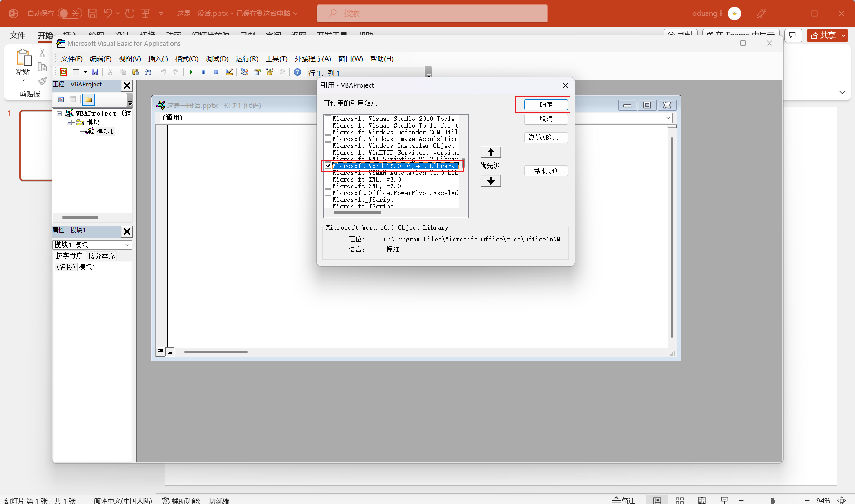Screen dimensions: 855x504
Task: Open the procedure dropdown arrow in code window
Action: pos(668,118)
